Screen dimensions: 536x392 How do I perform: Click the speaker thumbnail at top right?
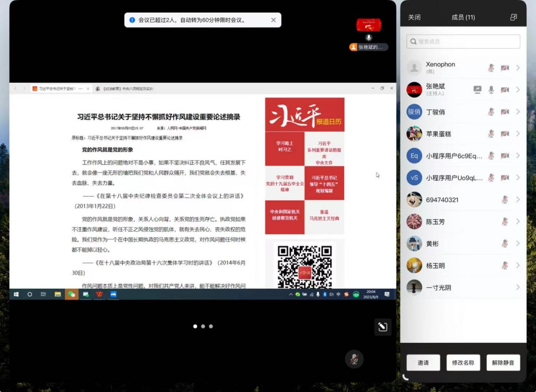click(x=369, y=25)
